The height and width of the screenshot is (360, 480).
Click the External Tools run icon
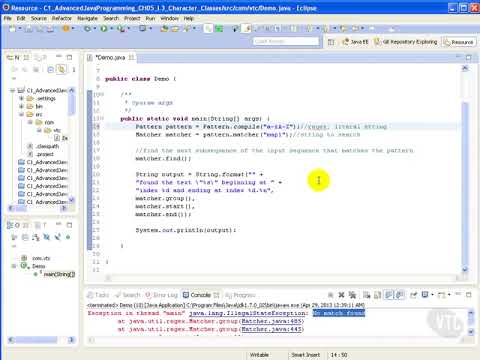120,29
